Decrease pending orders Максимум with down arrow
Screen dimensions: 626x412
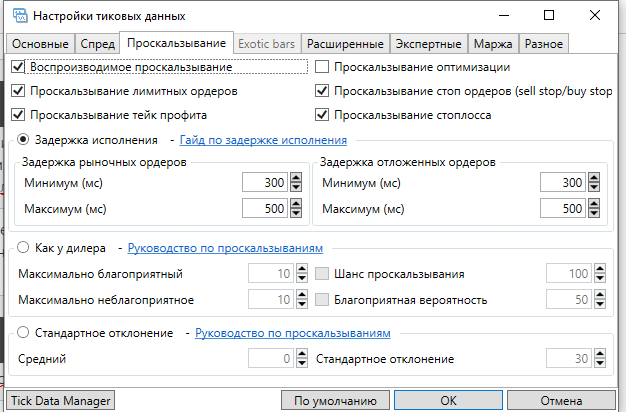594,213
